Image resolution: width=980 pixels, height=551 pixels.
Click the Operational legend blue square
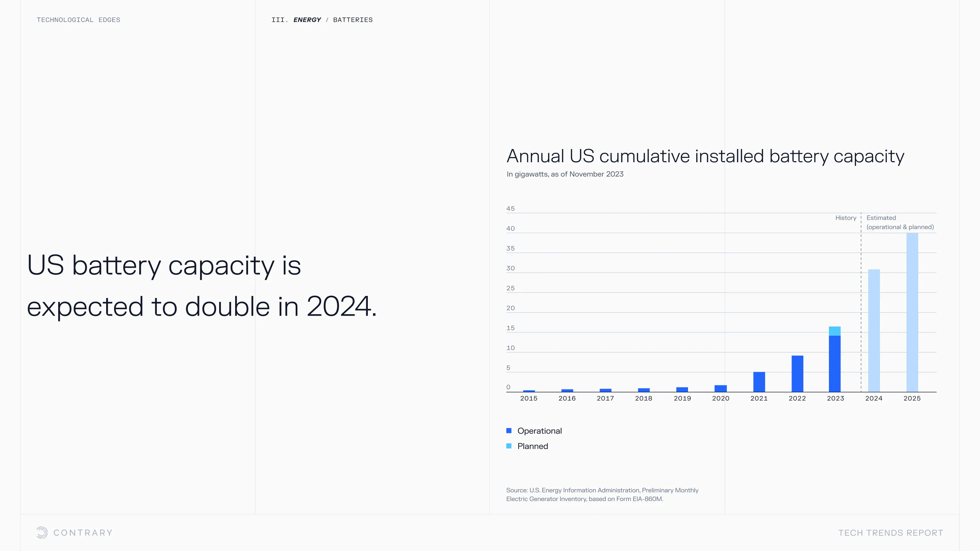[x=509, y=431]
